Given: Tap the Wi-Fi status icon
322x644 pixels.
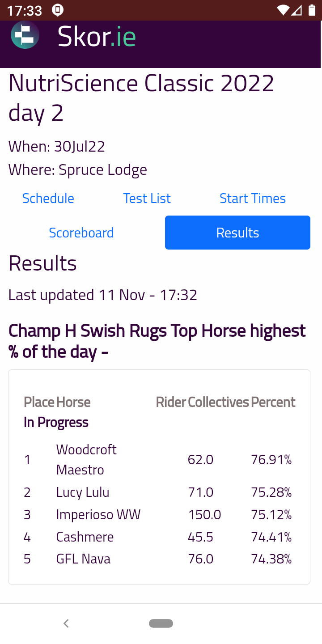Looking at the screenshot, I should click(283, 10).
